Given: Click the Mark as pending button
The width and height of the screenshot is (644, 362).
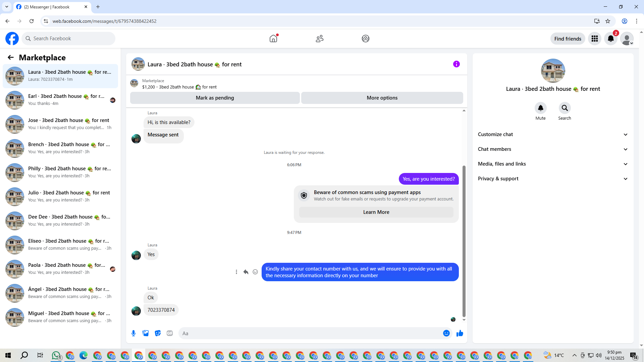Looking at the screenshot, I should click(215, 98).
